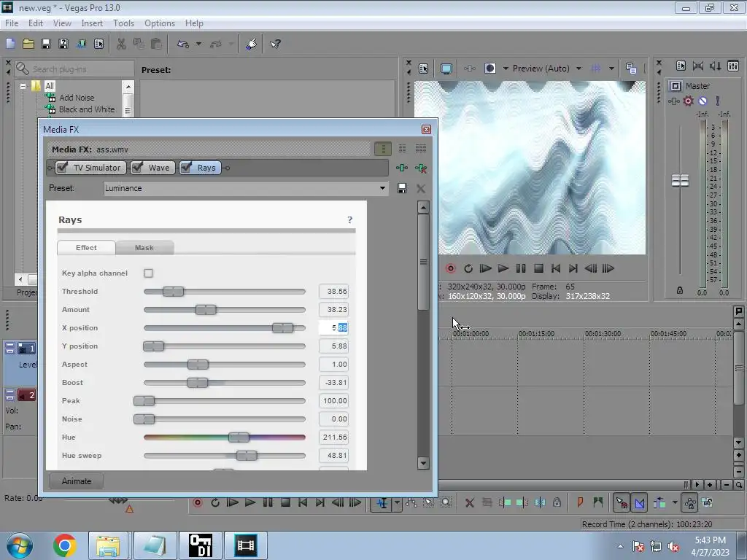Click the Threshold slider handle

[173, 292]
